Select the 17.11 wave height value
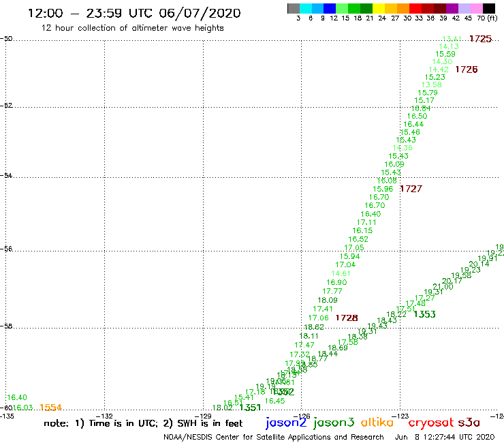The height and width of the screenshot is (443, 504). (366, 222)
